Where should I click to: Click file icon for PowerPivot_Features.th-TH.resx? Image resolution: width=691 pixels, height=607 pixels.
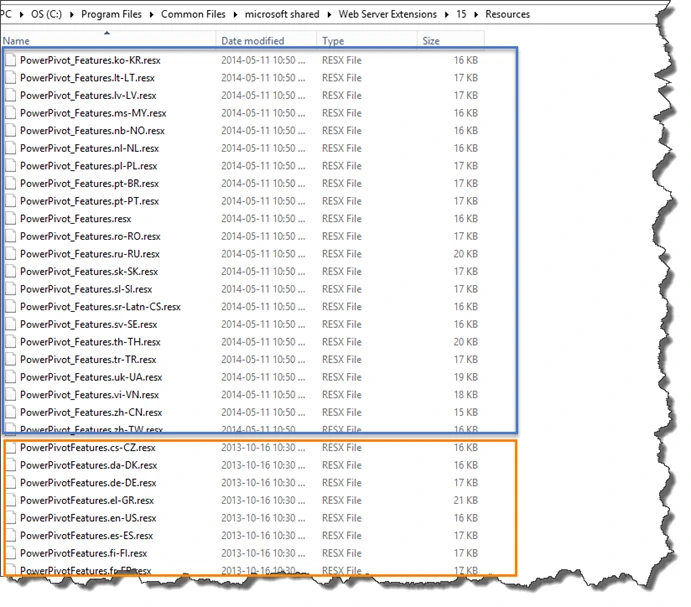[11, 343]
